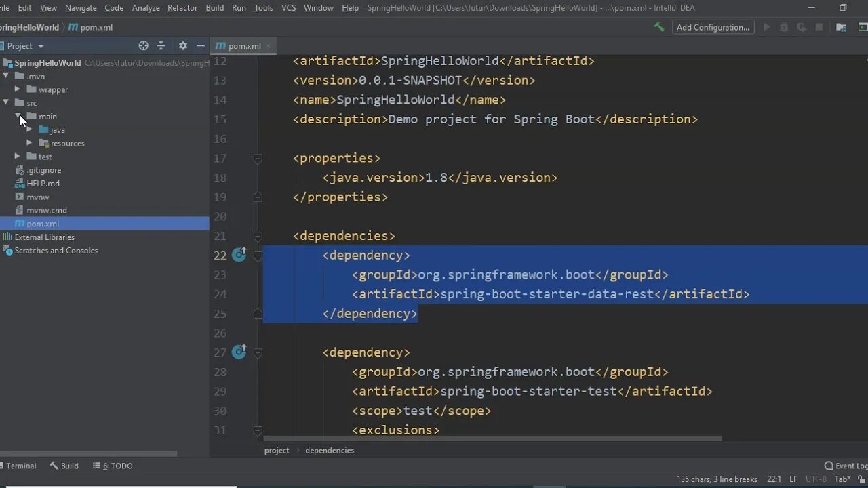Click the 'dependencies' breadcrumb

[x=330, y=450]
